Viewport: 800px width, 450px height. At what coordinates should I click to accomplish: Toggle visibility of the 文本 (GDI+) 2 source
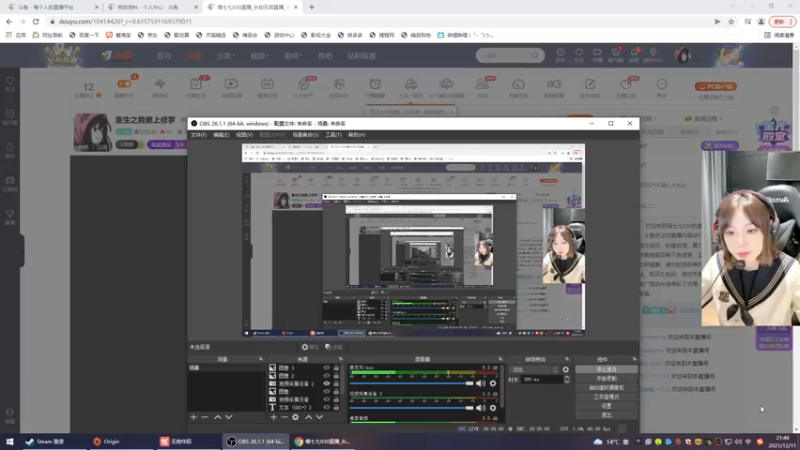[327, 408]
